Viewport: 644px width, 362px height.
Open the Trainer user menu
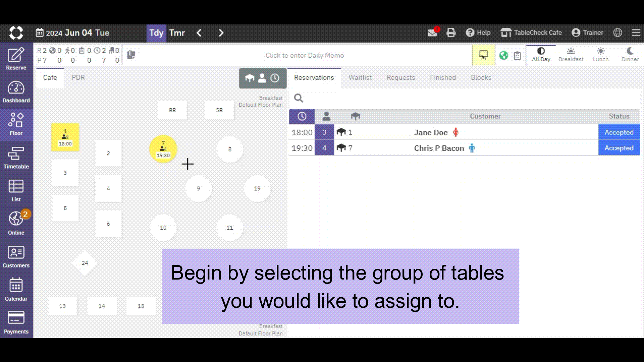point(587,33)
